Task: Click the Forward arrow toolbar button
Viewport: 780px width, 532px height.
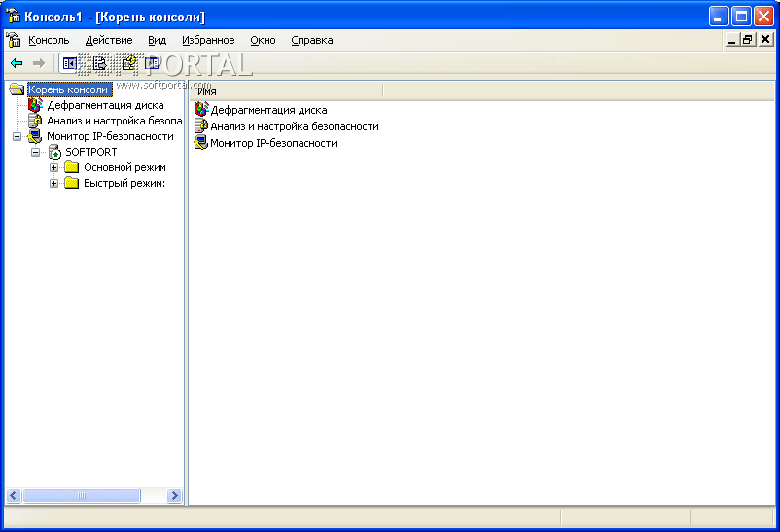Action: pyautogui.click(x=38, y=63)
